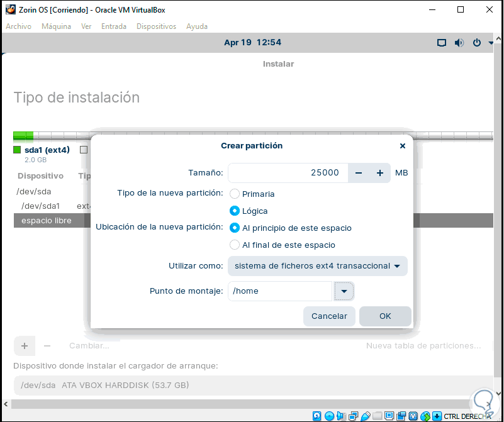Click the USB devices status icon
The image size is (504, 422).
[x=365, y=416]
